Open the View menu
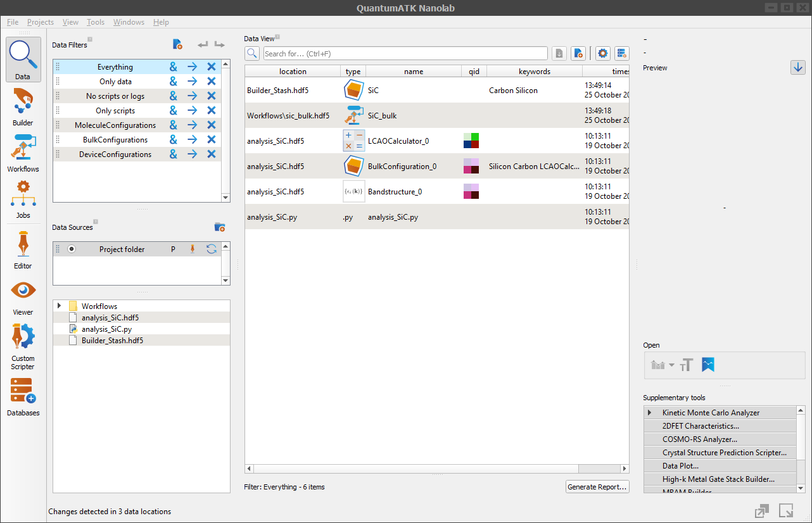The image size is (812, 523). tap(70, 22)
